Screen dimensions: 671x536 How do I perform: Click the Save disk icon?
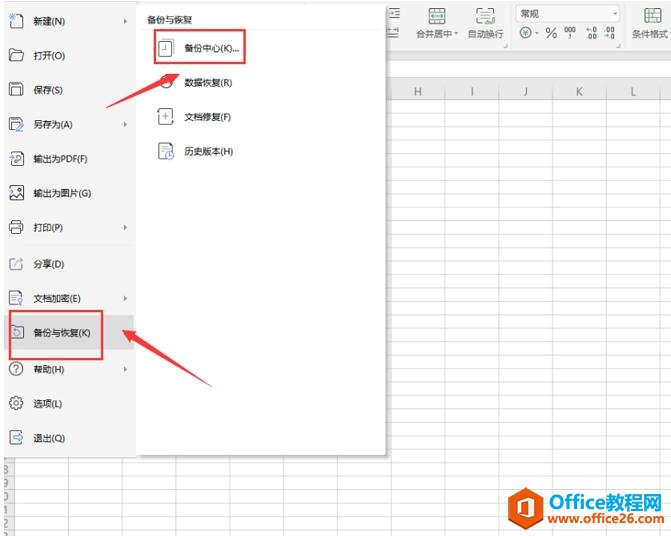click(x=16, y=89)
